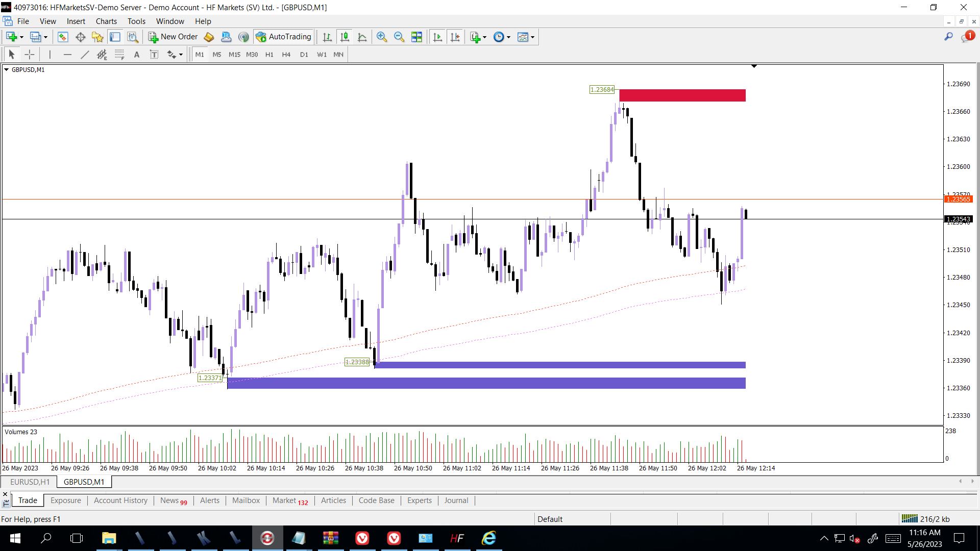Open the Strategy Tester panel

click(x=132, y=37)
